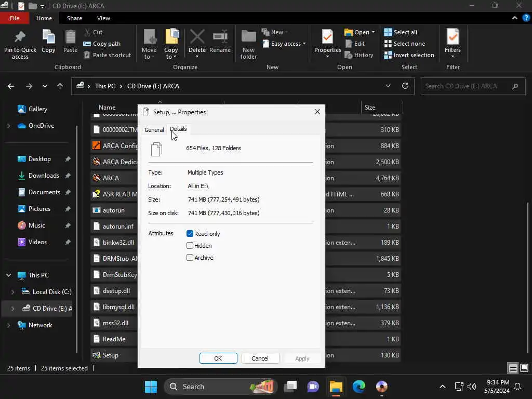532x399 pixels.
Task: Switch to the View ribbon tab
Action: (103, 18)
